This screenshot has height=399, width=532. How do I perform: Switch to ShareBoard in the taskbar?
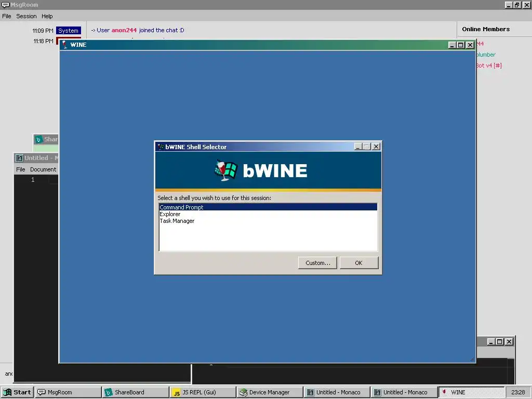coord(136,392)
